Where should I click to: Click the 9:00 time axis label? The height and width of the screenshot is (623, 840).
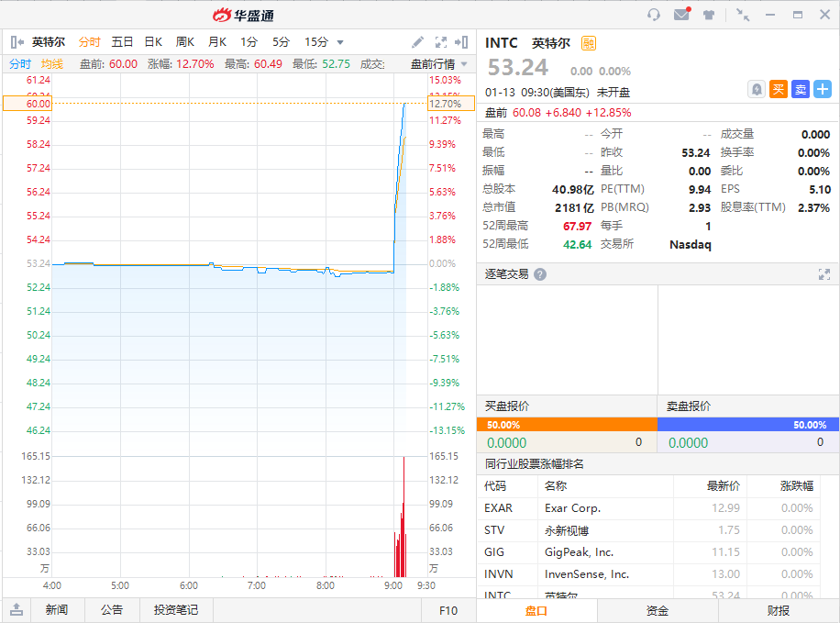(x=393, y=585)
